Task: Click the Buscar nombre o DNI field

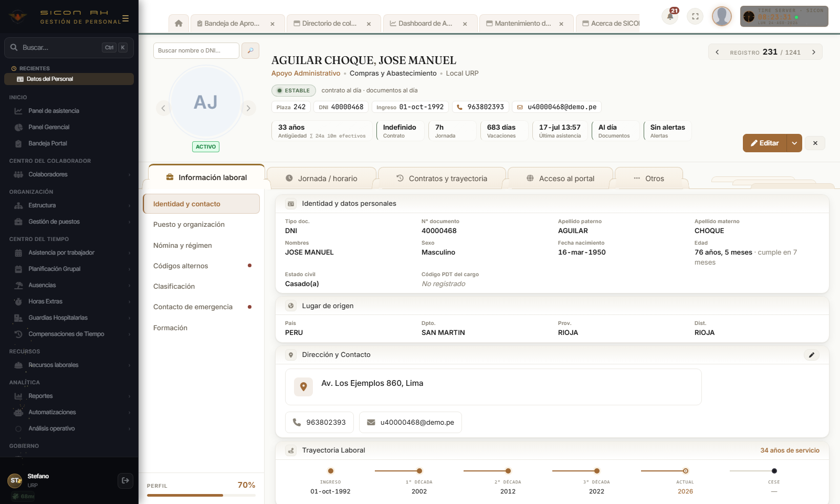Action: (x=196, y=50)
